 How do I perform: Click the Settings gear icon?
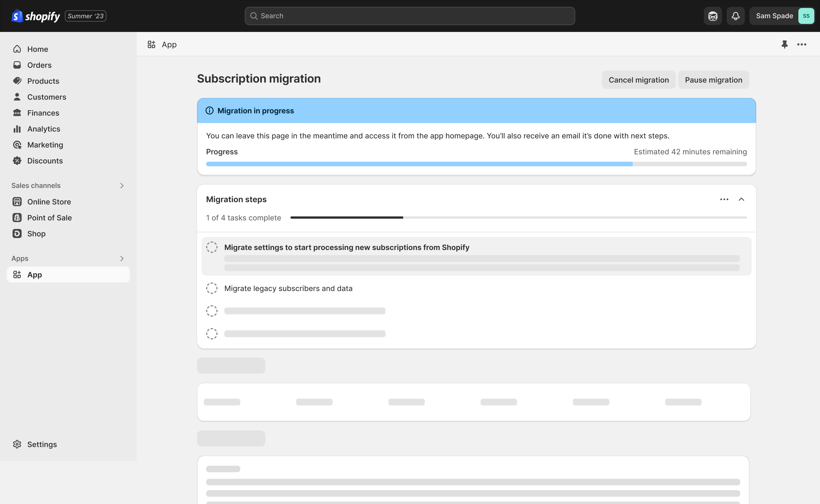[17, 444]
